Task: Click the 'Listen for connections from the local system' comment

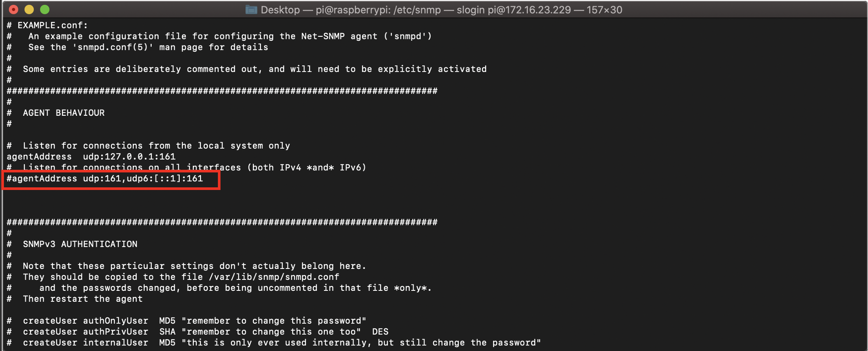Action: click(x=149, y=146)
